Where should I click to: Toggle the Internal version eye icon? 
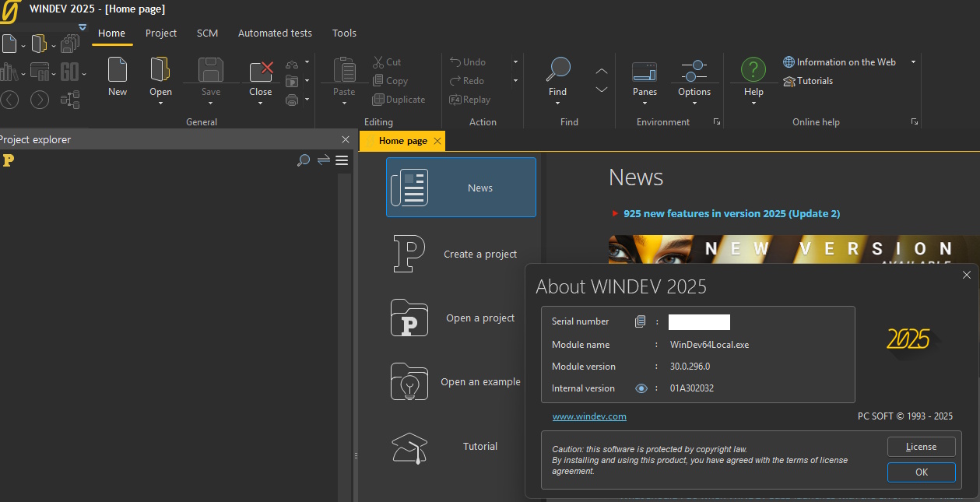tap(641, 388)
